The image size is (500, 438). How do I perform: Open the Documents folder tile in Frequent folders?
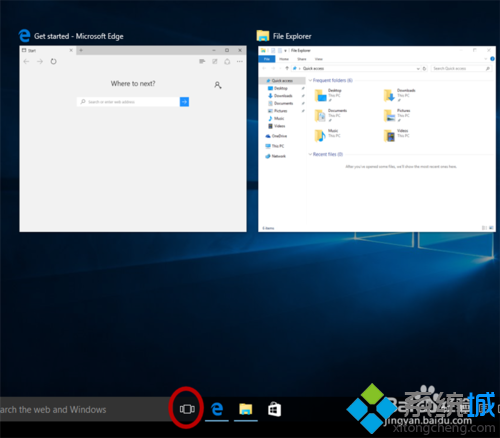(x=331, y=115)
